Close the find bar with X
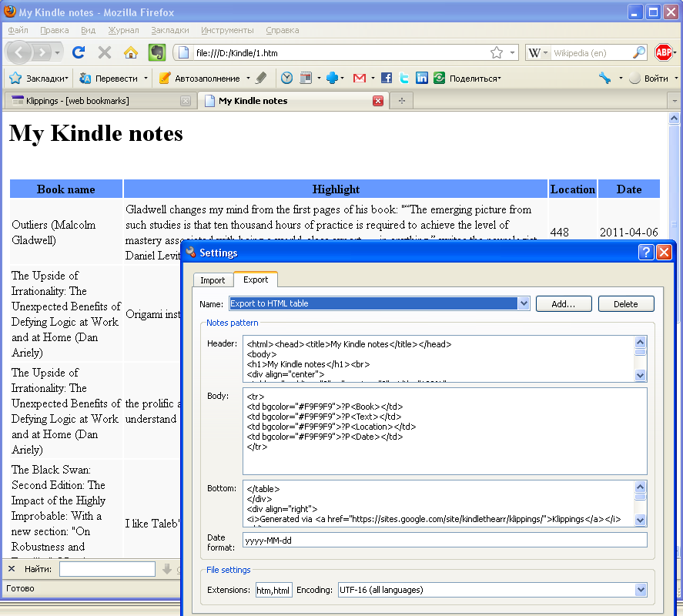Image resolution: width=683 pixels, height=616 pixels. coord(12,568)
